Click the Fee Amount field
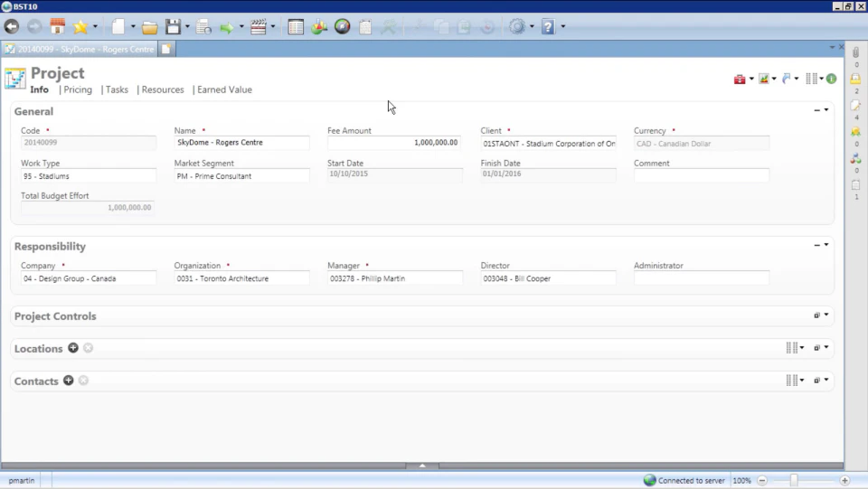 pos(394,143)
